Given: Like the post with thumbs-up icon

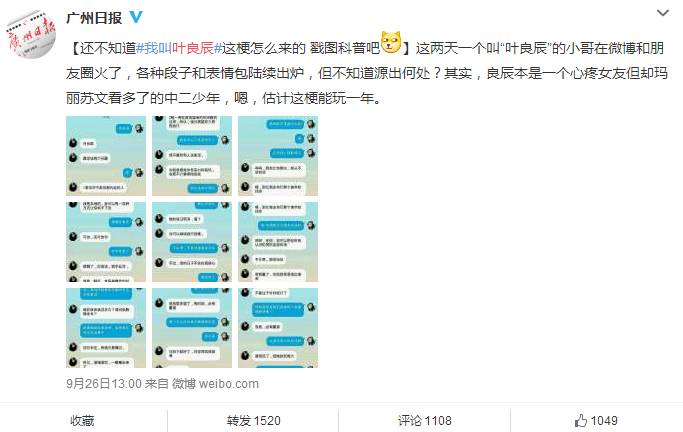Looking at the screenshot, I should (x=595, y=420).
